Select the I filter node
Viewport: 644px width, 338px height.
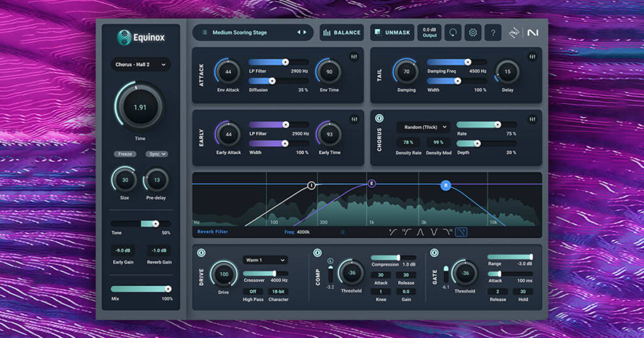click(x=311, y=186)
